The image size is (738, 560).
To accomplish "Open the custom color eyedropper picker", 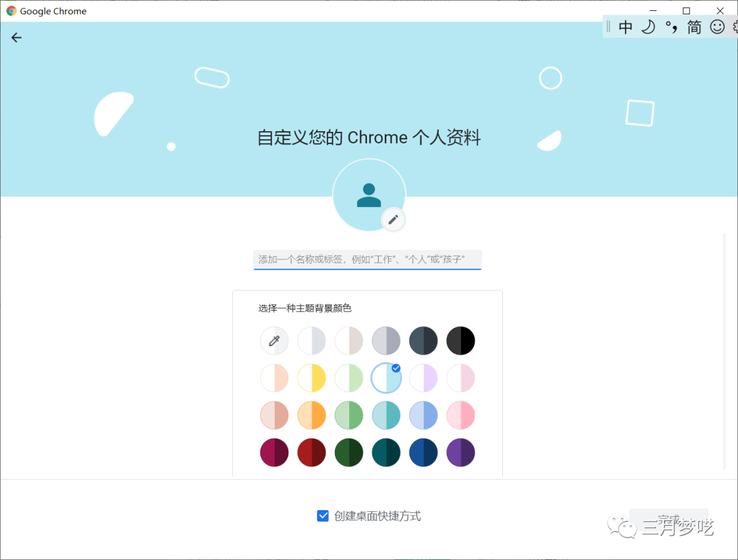I will point(275,340).
